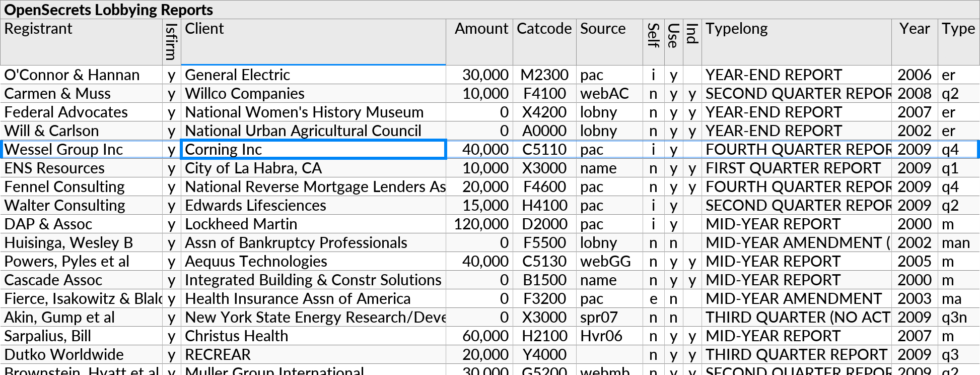Click the Christus Health cell

(313, 336)
